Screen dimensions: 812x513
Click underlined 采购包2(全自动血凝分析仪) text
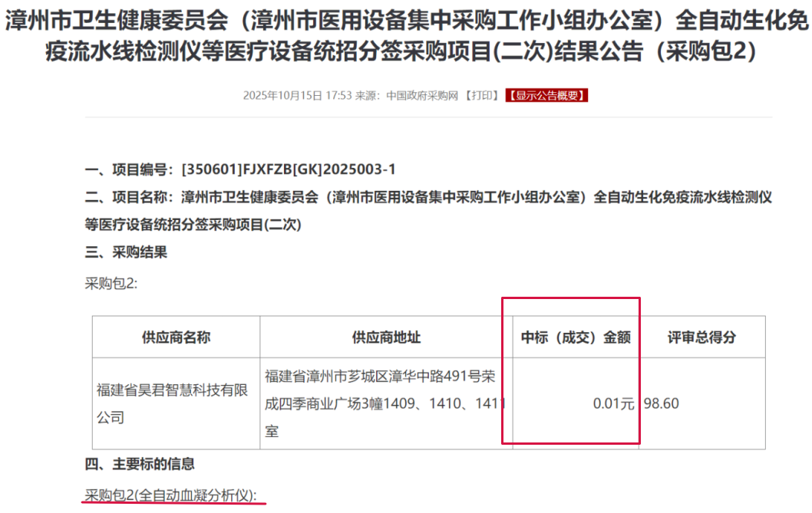coord(170,495)
